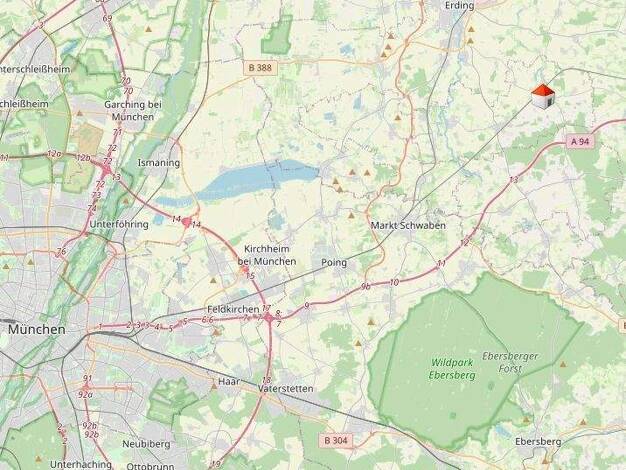
Task: Select the Ismaning label
Action: pyautogui.click(x=158, y=163)
